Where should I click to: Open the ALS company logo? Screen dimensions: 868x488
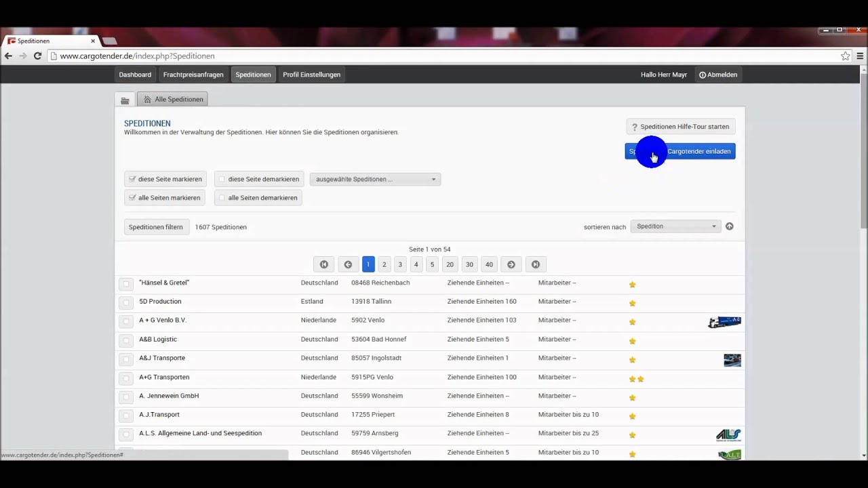point(728,435)
